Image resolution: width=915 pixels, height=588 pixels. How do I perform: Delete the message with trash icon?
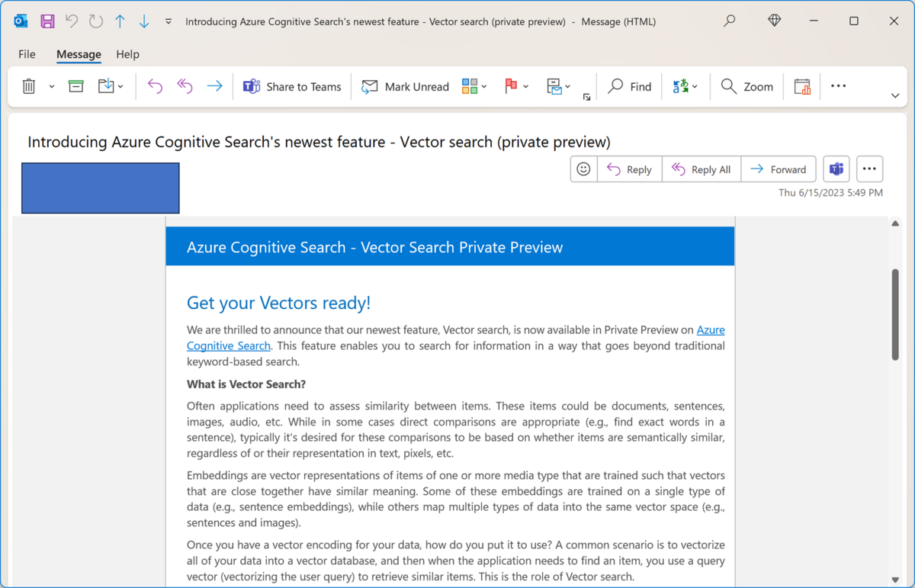29,86
